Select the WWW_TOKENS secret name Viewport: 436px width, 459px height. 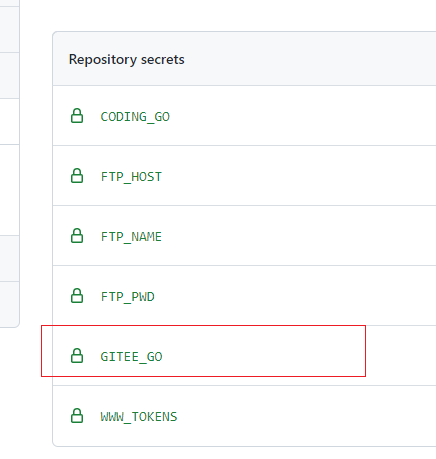coord(139,417)
